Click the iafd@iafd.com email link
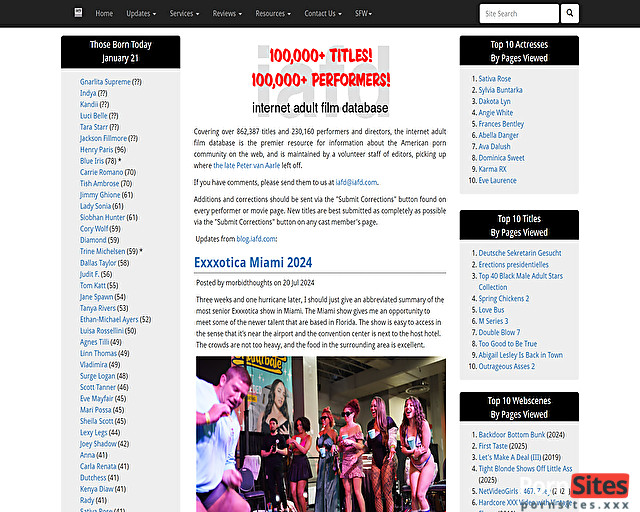 coord(356,182)
